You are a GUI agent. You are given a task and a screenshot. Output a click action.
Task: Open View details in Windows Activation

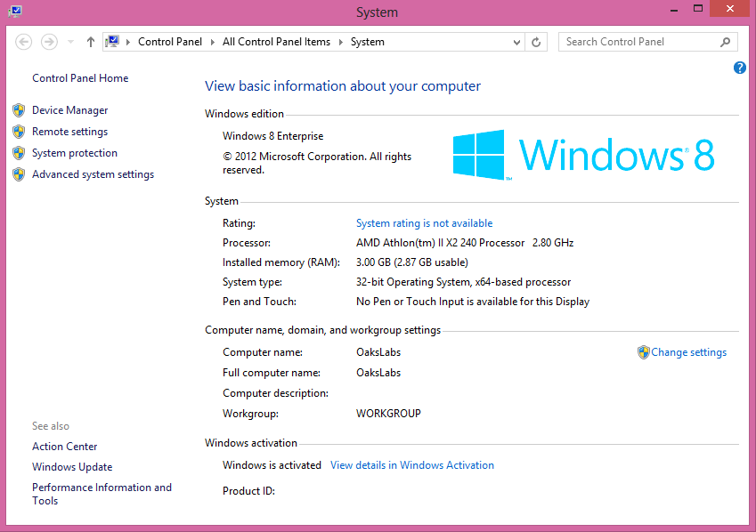click(412, 465)
